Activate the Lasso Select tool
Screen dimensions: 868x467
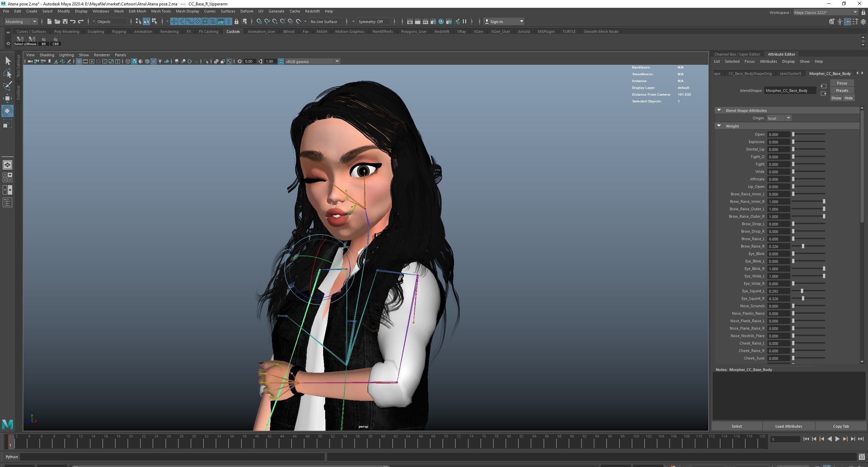[x=8, y=73]
